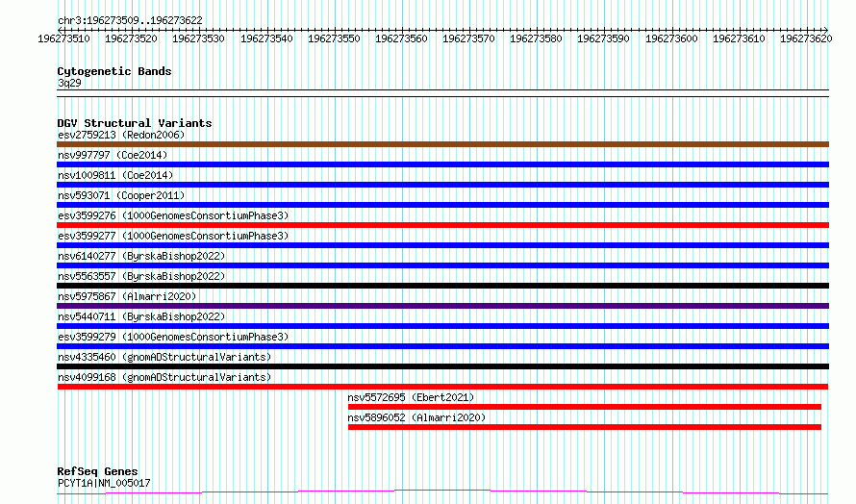This screenshot has width=856, height=504.
Task: Open esv3599276 (1000GenomesConsortiumPhase3) label
Action: pos(173,215)
